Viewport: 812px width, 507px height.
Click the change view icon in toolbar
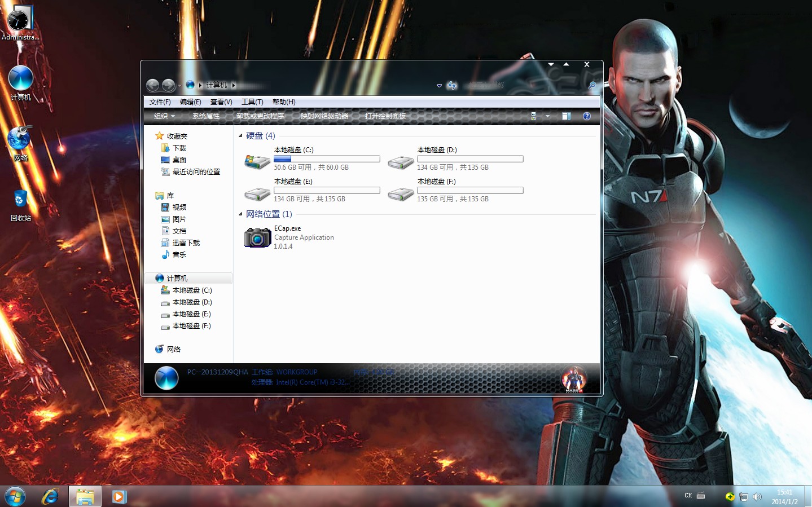pos(533,116)
